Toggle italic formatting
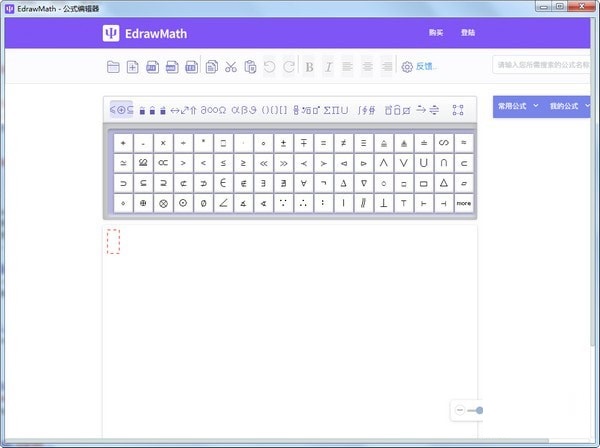 pos(328,67)
